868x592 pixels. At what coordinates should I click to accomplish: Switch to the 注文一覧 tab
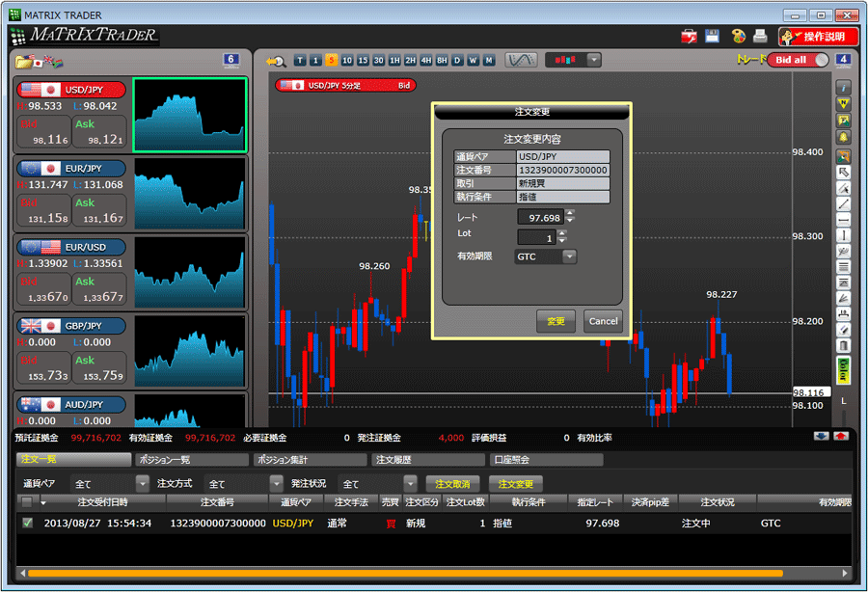pos(73,459)
